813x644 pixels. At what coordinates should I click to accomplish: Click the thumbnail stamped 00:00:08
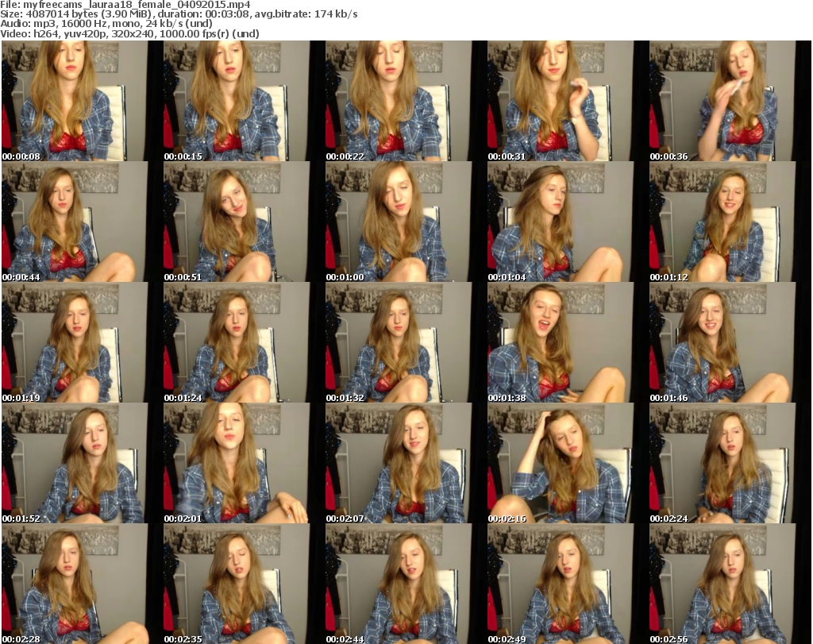[82, 101]
